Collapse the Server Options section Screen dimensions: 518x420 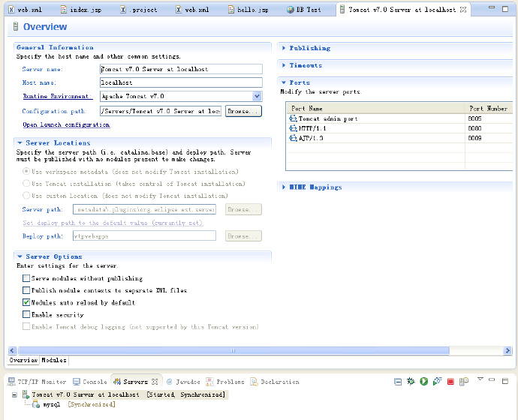click(20, 256)
